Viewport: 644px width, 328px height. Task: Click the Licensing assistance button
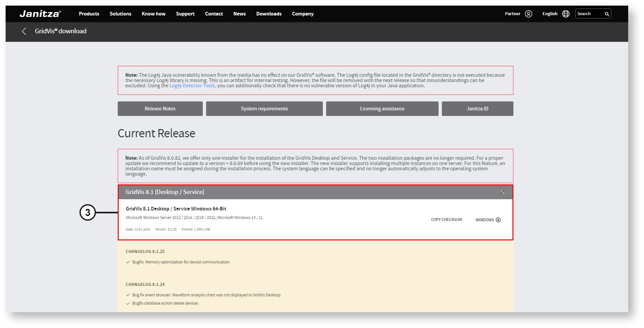[382, 109]
